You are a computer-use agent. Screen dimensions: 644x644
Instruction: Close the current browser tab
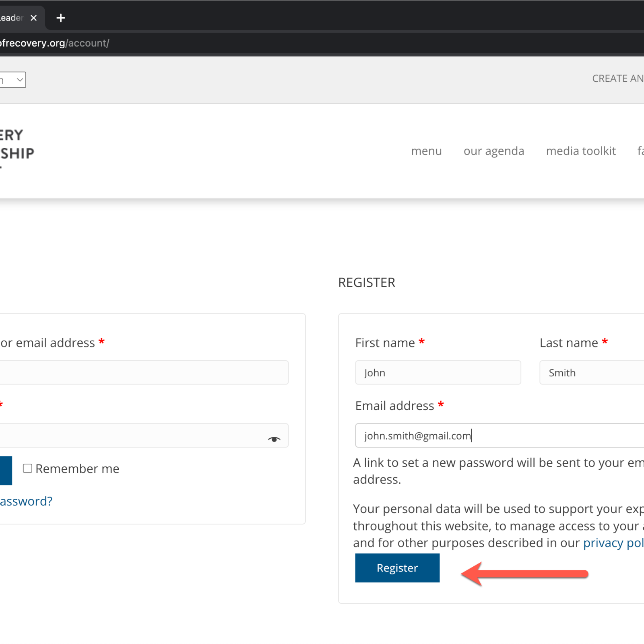34,18
